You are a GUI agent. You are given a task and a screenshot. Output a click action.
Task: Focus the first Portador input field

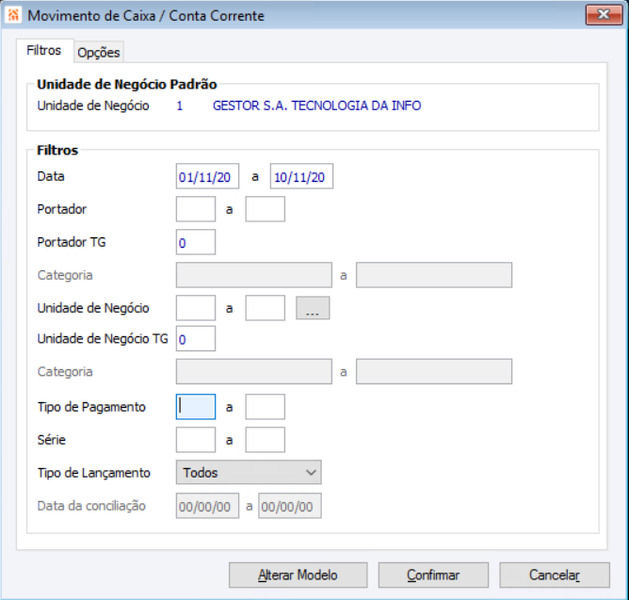click(x=196, y=209)
